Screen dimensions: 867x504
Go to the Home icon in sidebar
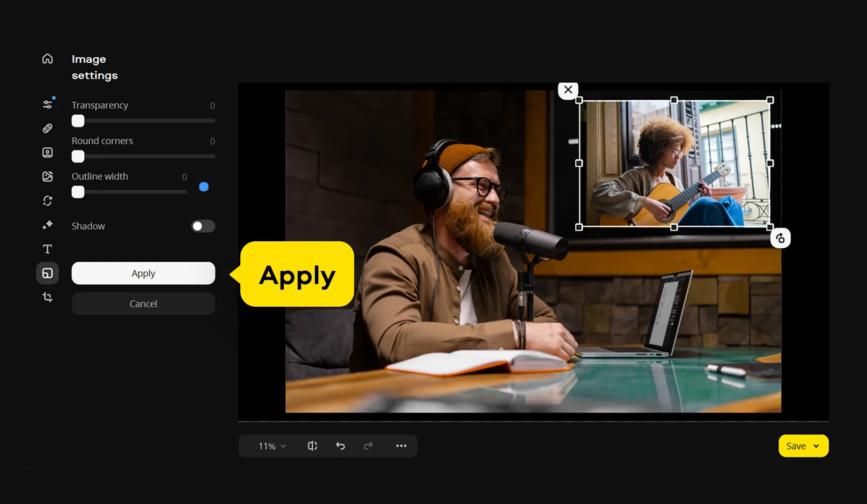(x=48, y=58)
